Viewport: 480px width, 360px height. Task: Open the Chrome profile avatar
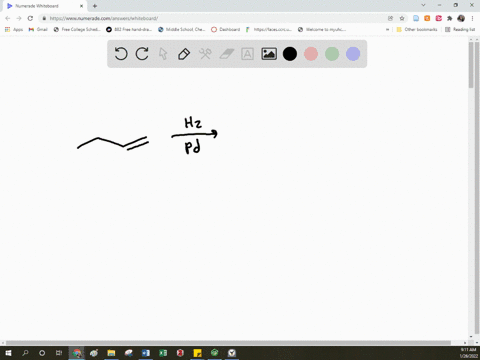461,18
